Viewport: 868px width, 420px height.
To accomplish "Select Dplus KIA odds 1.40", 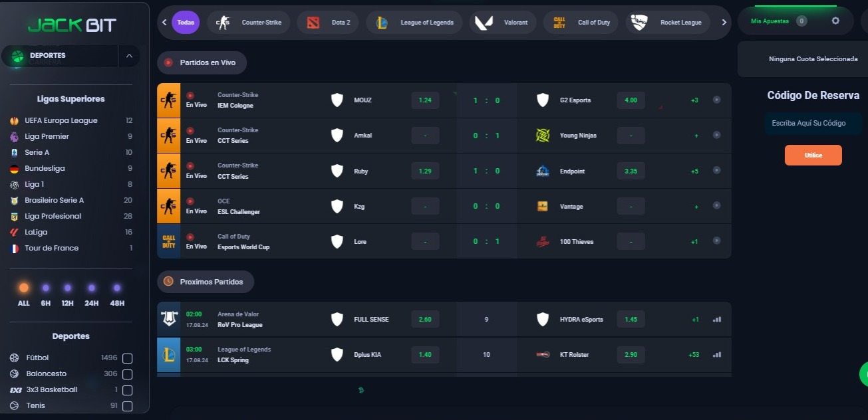I will [x=426, y=355].
